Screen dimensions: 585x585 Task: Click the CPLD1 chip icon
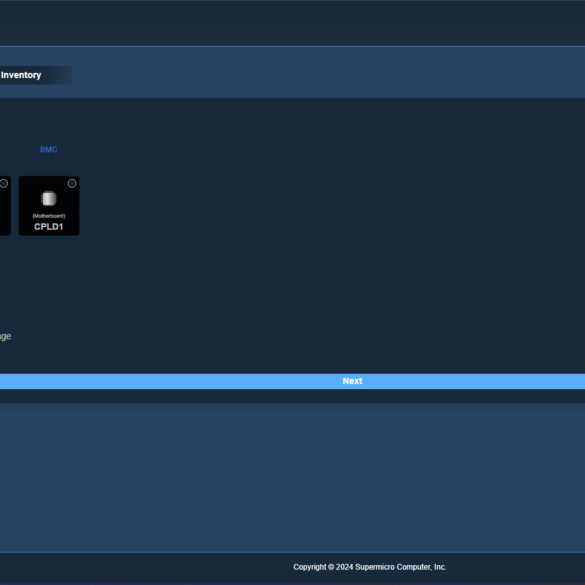[x=49, y=198]
